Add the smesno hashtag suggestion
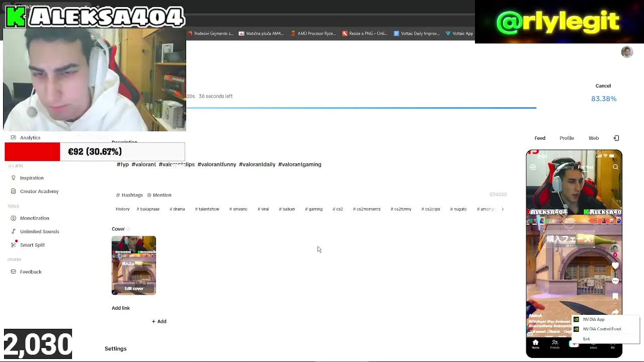 click(238, 209)
